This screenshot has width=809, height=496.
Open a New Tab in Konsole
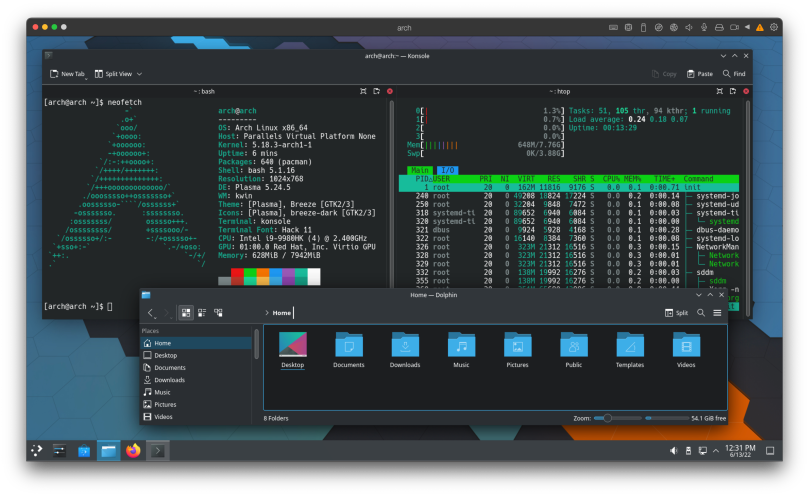(67, 74)
